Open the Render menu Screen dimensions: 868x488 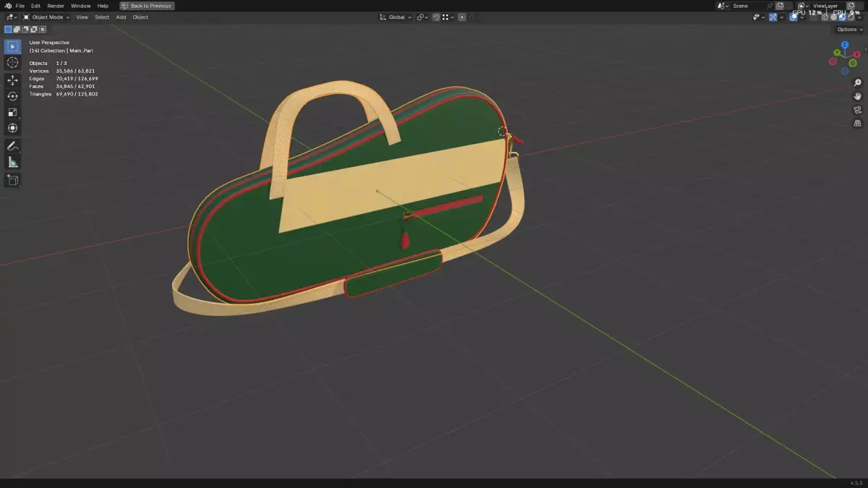pos(56,6)
